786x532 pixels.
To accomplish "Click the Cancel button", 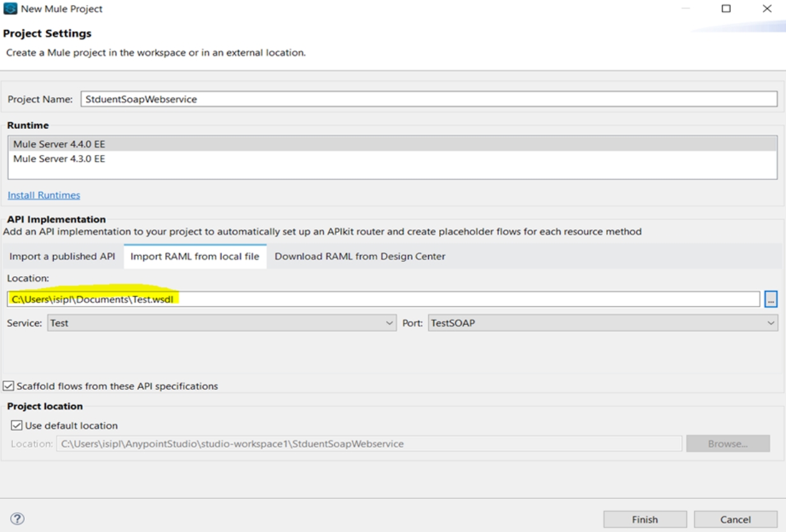I will [x=735, y=519].
